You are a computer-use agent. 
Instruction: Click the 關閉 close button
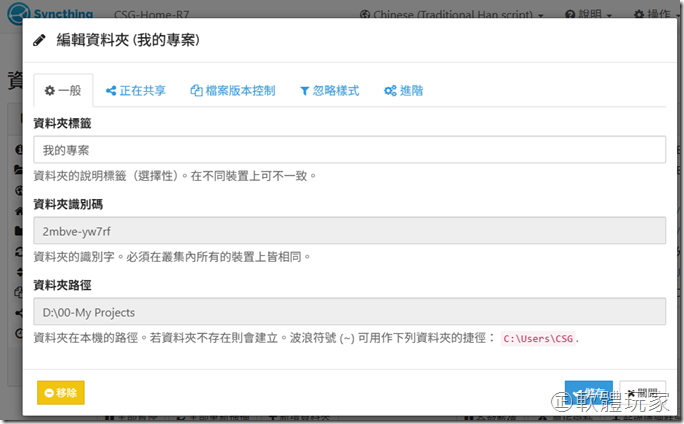pos(642,393)
